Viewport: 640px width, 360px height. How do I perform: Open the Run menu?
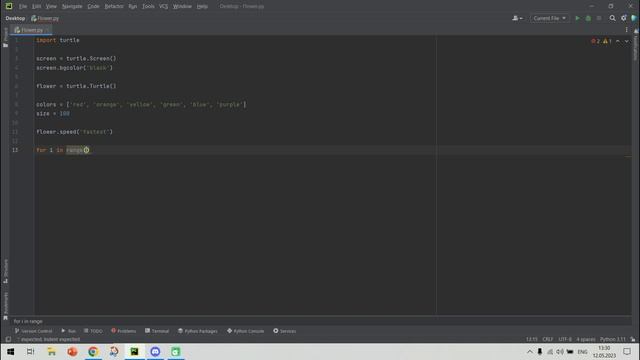tap(133, 7)
